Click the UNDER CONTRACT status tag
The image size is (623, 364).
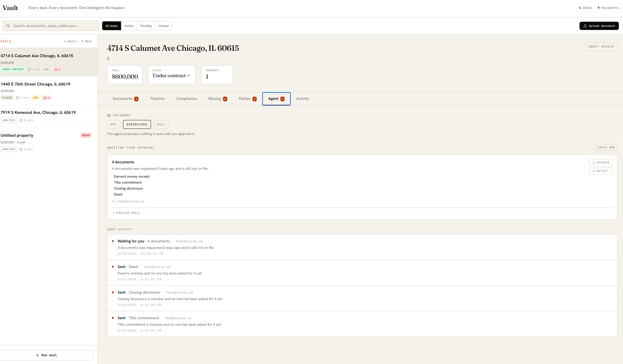(x=13, y=69)
